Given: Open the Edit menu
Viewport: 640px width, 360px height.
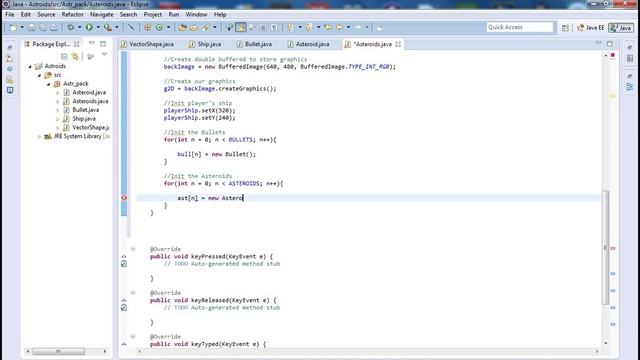Looking at the screenshot, I should click(x=26, y=14).
